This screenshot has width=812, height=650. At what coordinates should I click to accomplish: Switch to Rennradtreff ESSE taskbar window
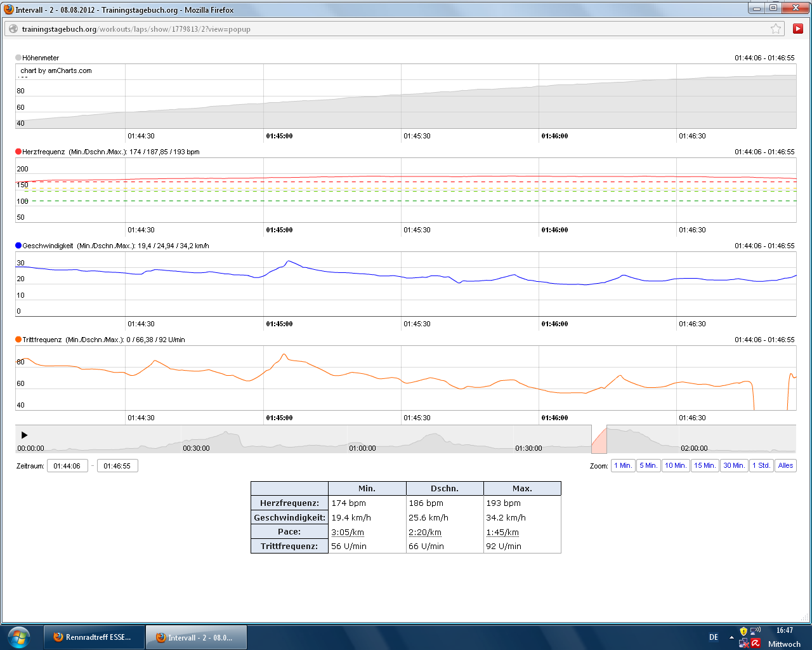(94, 637)
